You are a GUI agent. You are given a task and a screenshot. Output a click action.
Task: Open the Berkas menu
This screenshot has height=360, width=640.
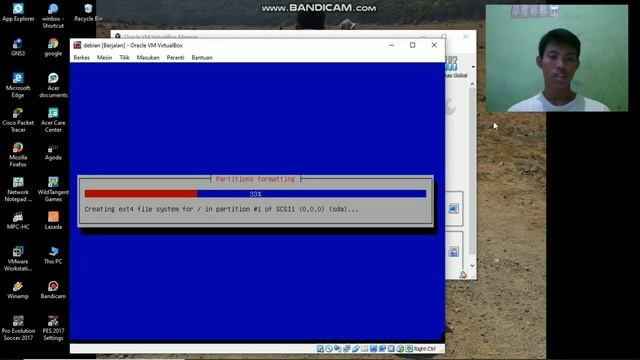point(81,58)
